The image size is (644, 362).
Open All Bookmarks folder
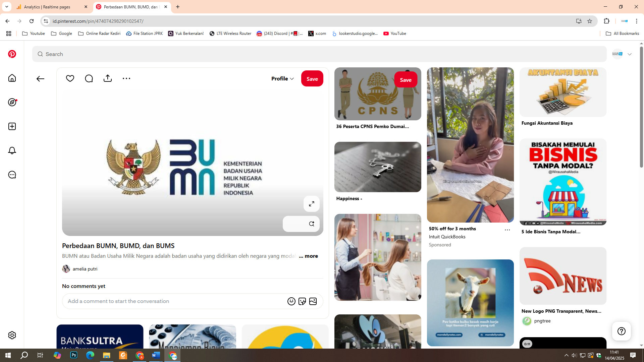coord(623,34)
